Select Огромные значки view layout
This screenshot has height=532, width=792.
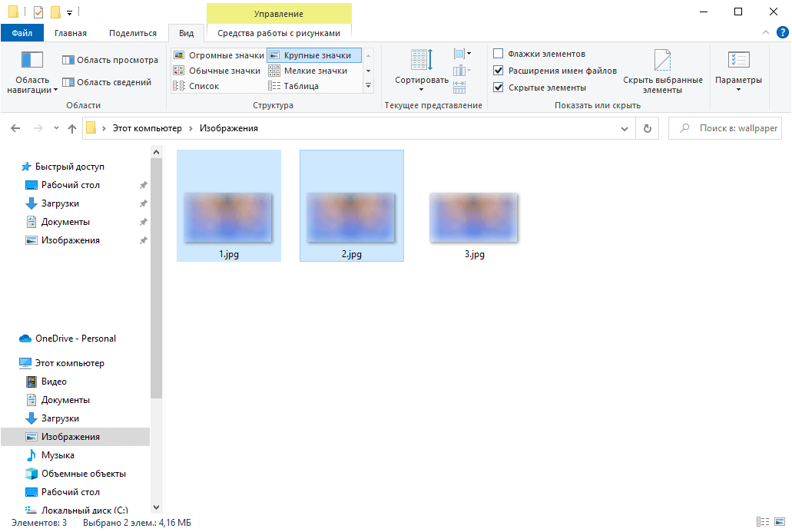[179, 55]
